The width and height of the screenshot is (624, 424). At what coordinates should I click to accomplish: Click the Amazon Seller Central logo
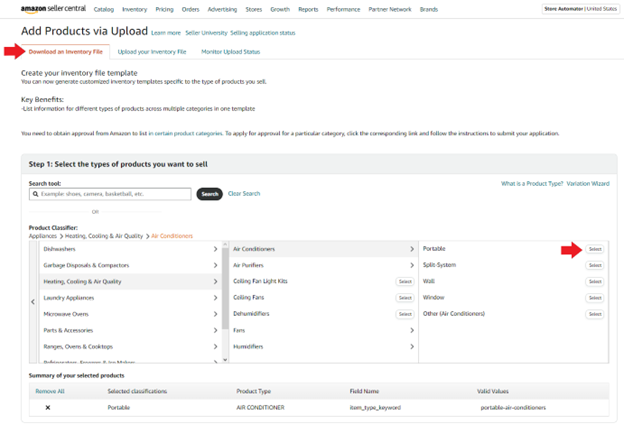click(53, 9)
